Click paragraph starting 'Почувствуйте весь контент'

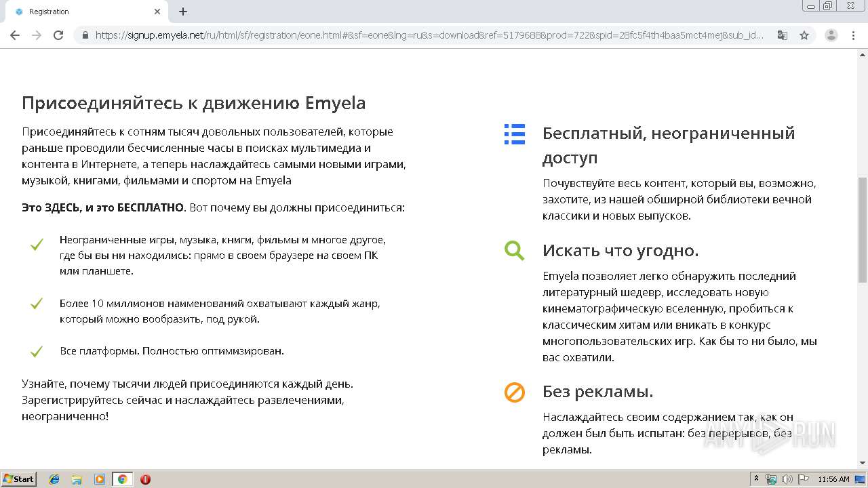click(x=679, y=199)
